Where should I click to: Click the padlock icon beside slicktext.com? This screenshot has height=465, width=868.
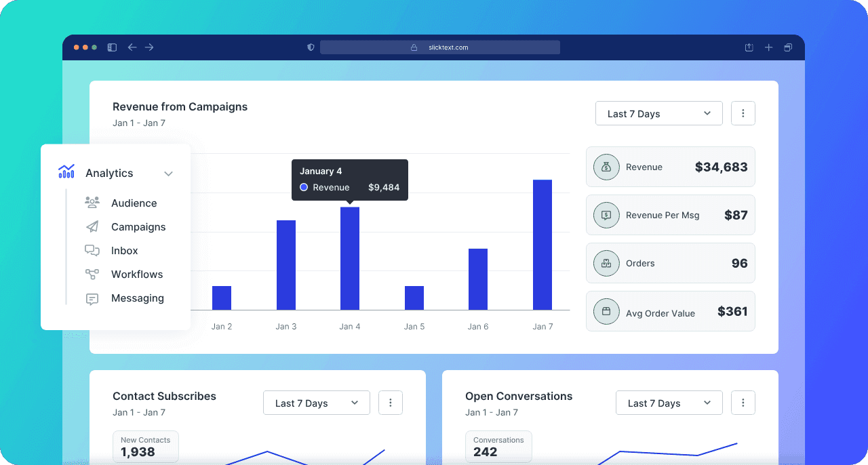coord(414,47)
